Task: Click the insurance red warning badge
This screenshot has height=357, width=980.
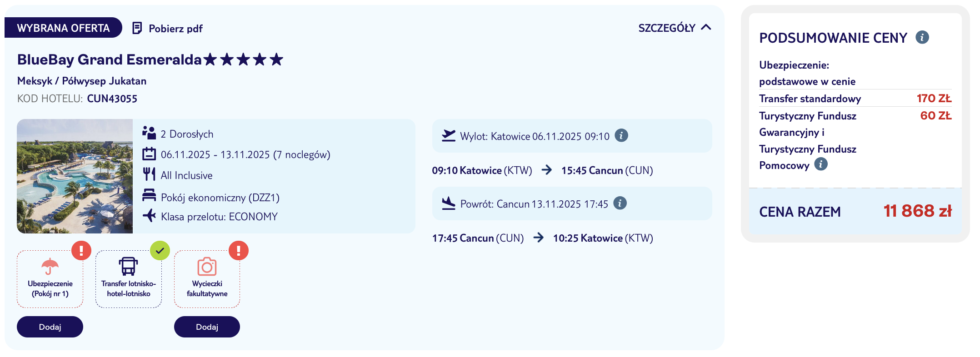Action: click(x=81, y=251)
